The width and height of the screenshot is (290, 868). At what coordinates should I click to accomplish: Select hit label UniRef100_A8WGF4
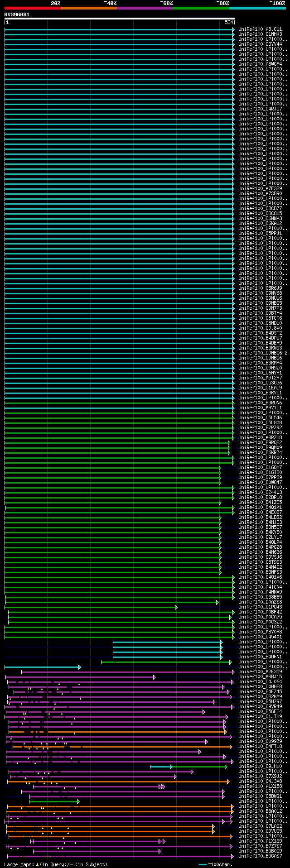point(260,64)
